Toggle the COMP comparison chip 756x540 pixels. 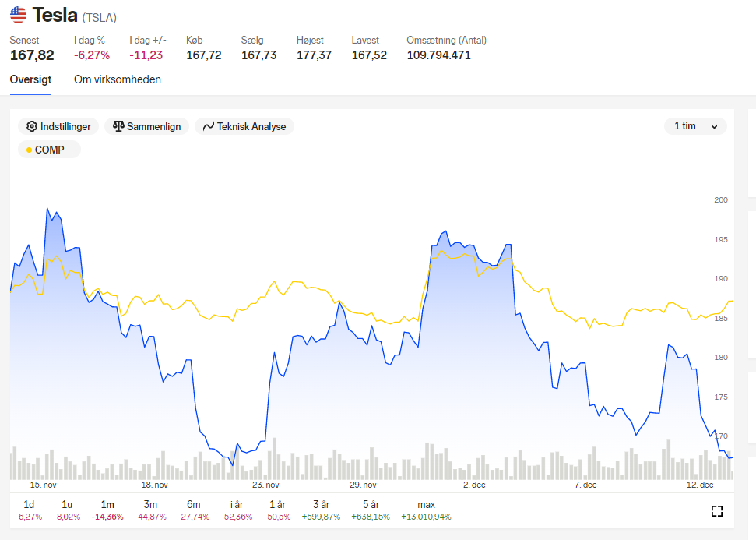49,150
